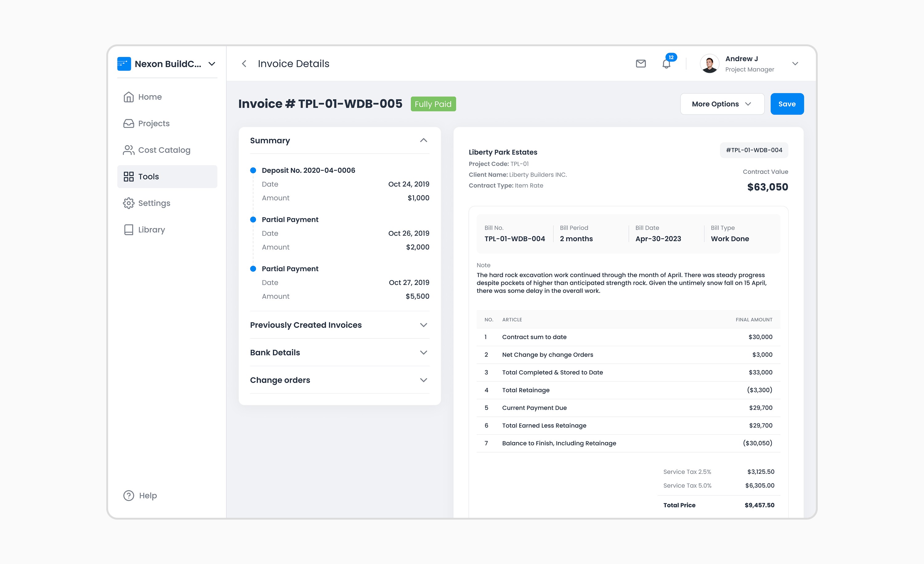
Task: Click the #TPL-01-WDB-004 tag
Action: point(754,150)
